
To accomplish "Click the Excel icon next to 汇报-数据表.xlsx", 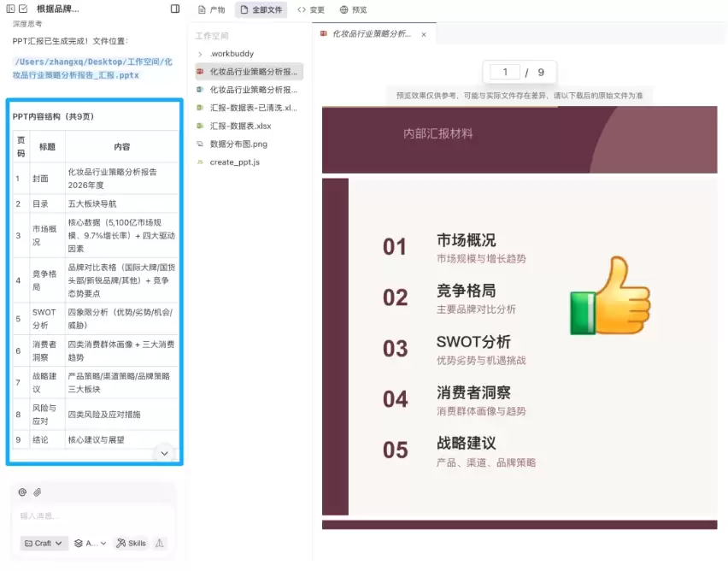I will pyautogui.click(x=200, y=126).
